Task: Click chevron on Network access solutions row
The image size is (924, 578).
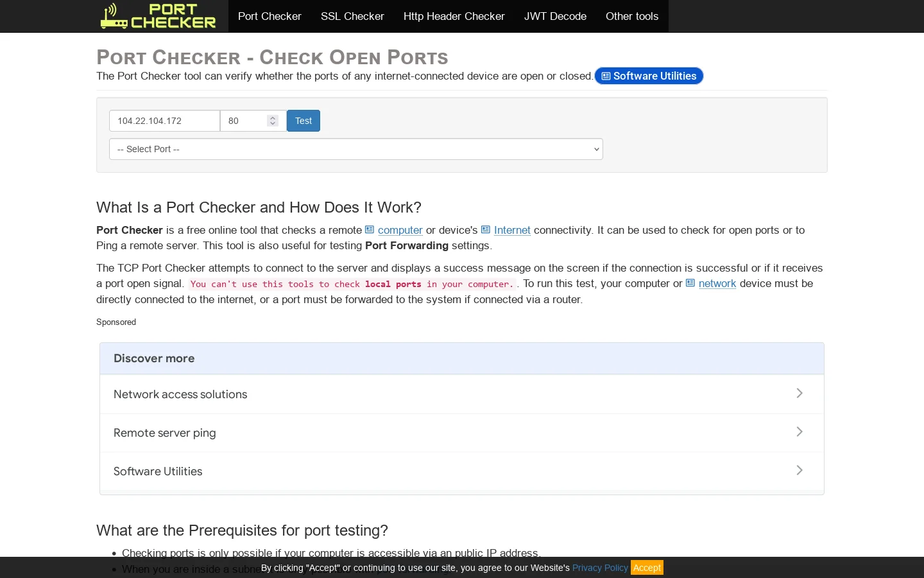Action: click(800, 393)
